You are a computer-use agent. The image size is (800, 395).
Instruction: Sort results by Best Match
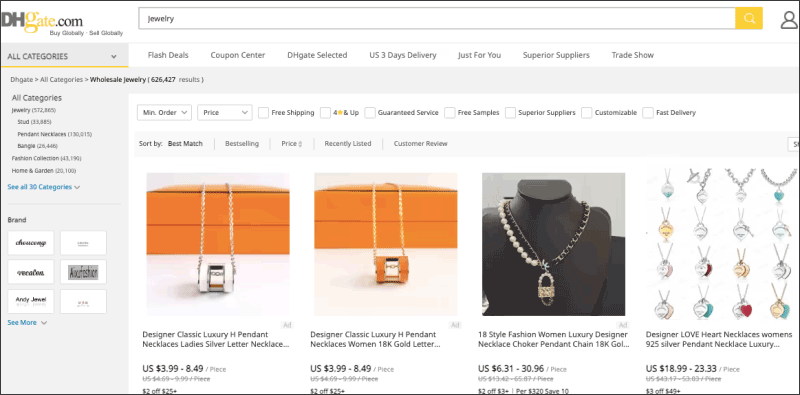(185, 144)
